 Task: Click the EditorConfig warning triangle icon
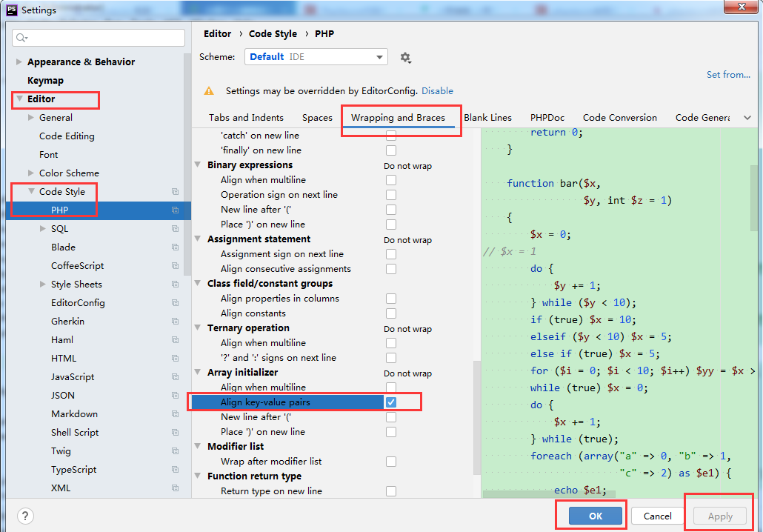(209, 90)
